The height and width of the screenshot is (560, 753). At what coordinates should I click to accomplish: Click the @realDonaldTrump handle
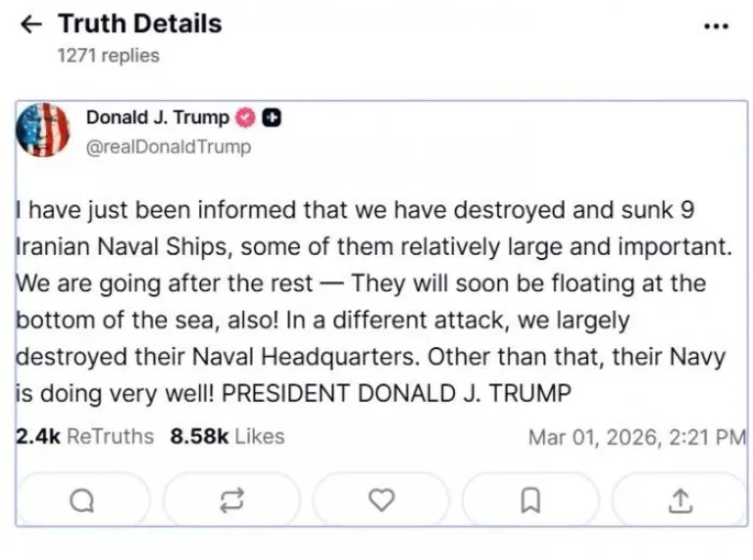pyautogui.click(x=169, y=147)
